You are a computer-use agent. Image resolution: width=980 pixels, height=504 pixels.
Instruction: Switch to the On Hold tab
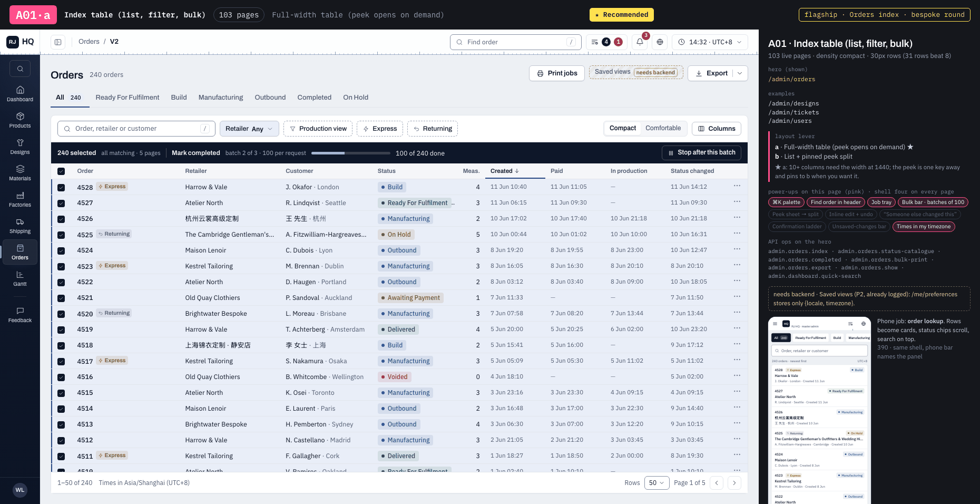pos(356,98)
